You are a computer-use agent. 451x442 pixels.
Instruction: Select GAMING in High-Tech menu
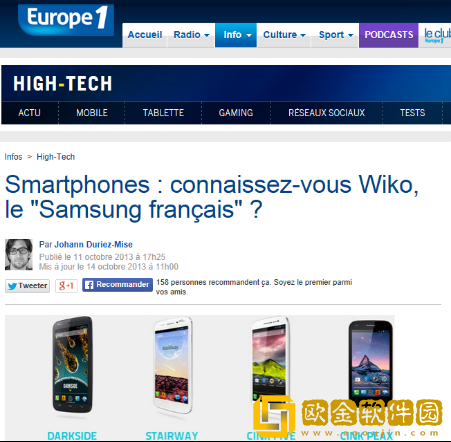[236, 113]
